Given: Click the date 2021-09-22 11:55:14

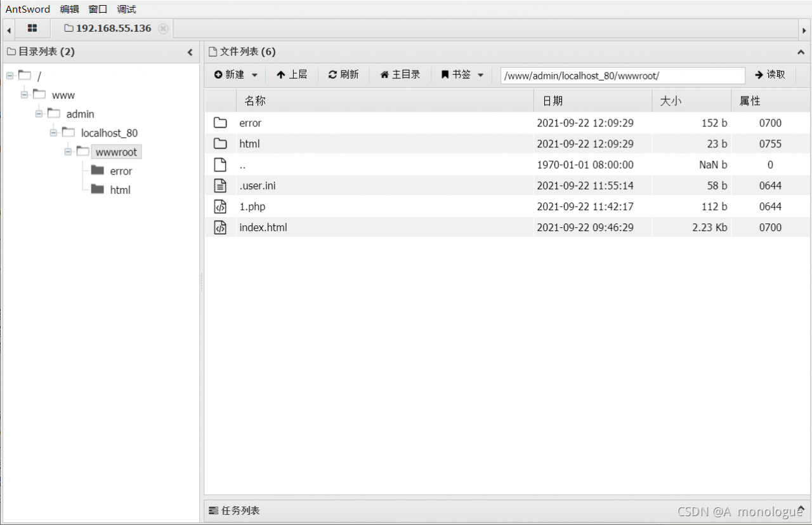Looking at the screenshot, I should 586,186.
